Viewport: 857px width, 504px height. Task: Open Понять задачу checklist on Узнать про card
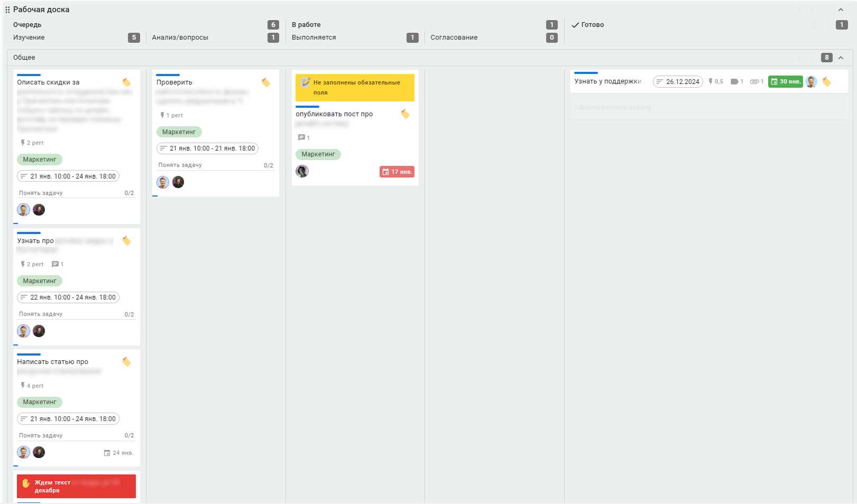click(x=77, y=314)
